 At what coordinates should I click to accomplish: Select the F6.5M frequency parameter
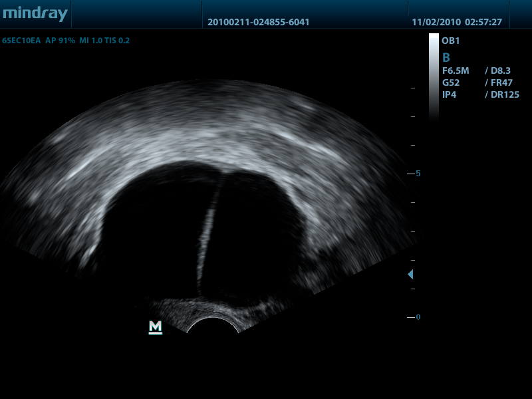[456, 70]
